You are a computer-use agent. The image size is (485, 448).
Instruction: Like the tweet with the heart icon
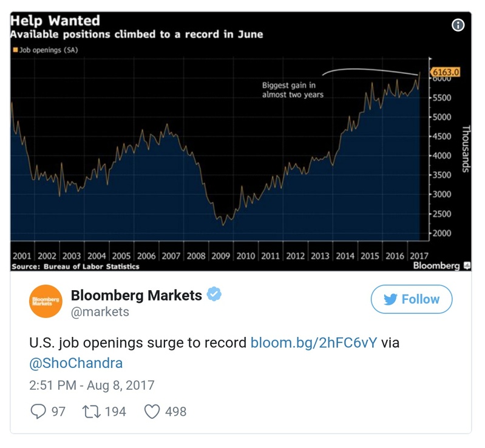click(152, 412)
